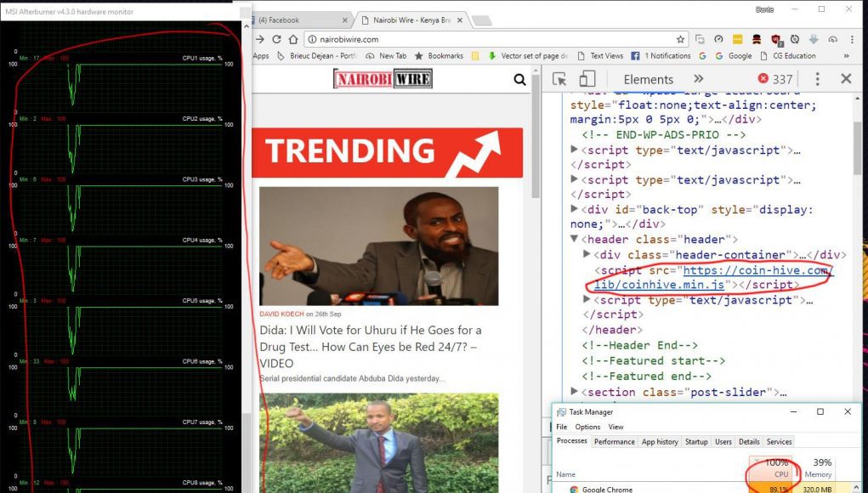Collapse the header class node
This screenshot has height=493, width=868.
click(574, 239)
